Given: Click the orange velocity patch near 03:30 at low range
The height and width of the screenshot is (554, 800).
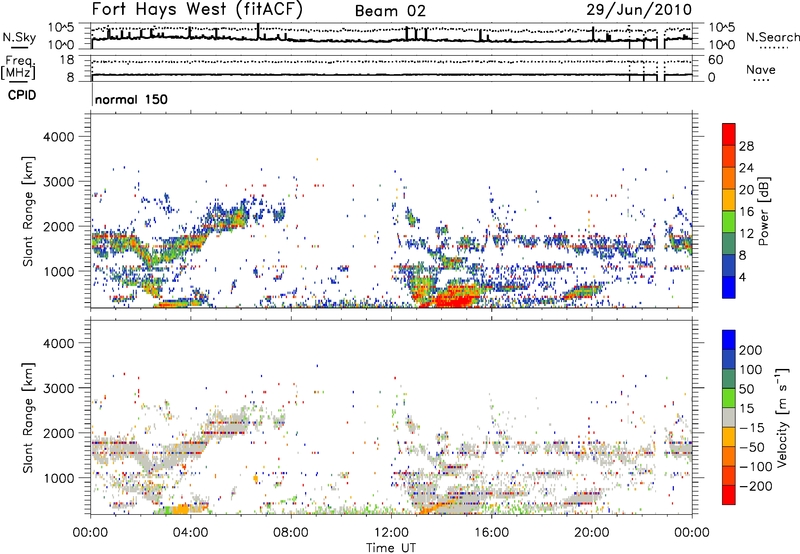Looking at the screenshot, I should (x=181, y=509).
